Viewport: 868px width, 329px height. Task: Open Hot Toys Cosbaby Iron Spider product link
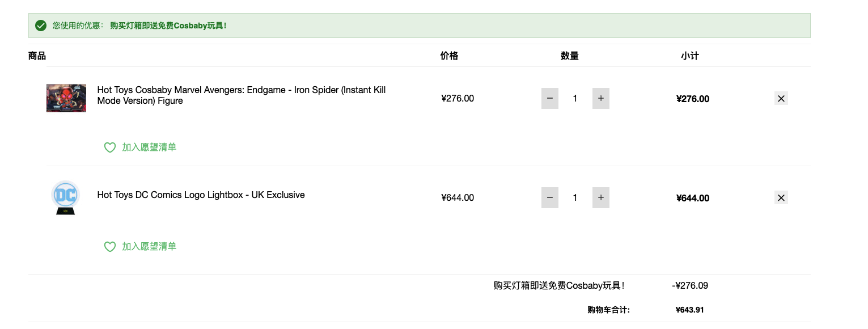tap(242, 95)
